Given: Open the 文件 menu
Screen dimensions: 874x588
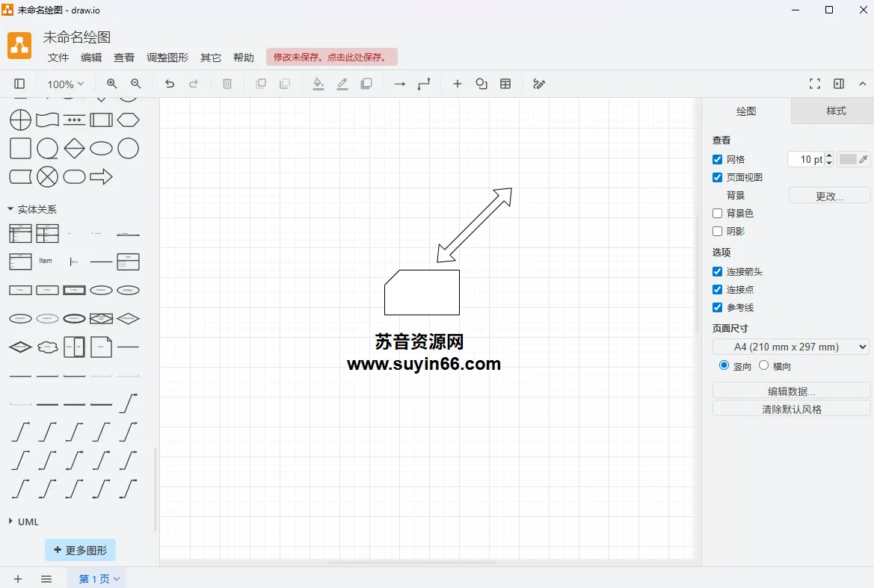Looking at the screenshot, I should tap(58, 58).
